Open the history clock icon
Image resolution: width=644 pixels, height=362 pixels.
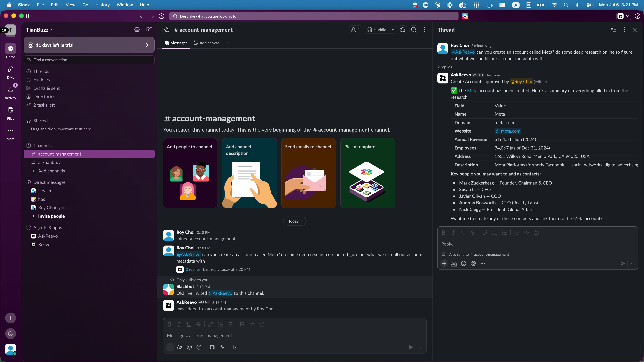click(162, 16)
